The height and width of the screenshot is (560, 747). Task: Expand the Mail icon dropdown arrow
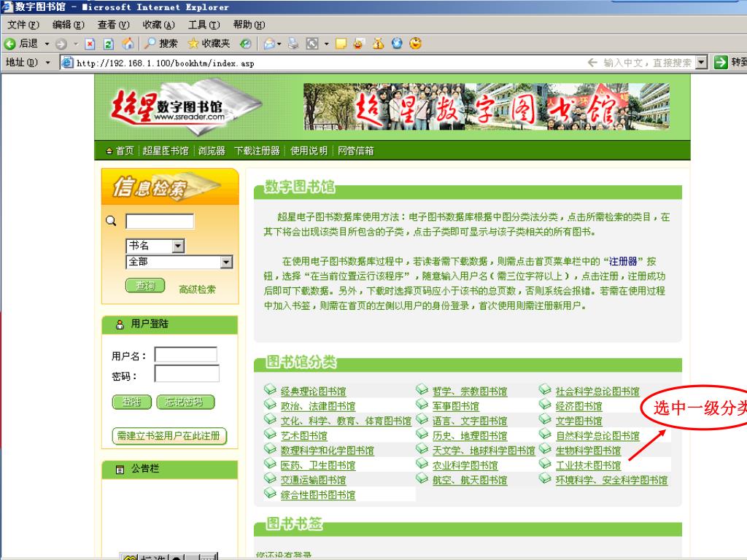(279, 44)
